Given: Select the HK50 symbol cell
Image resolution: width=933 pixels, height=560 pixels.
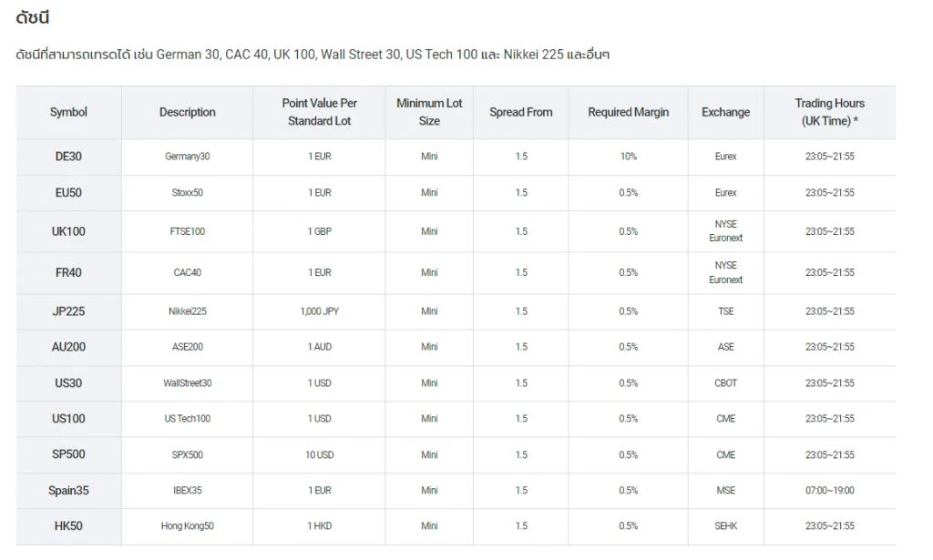Looking at the screenshot, I should tap(68, 526).
